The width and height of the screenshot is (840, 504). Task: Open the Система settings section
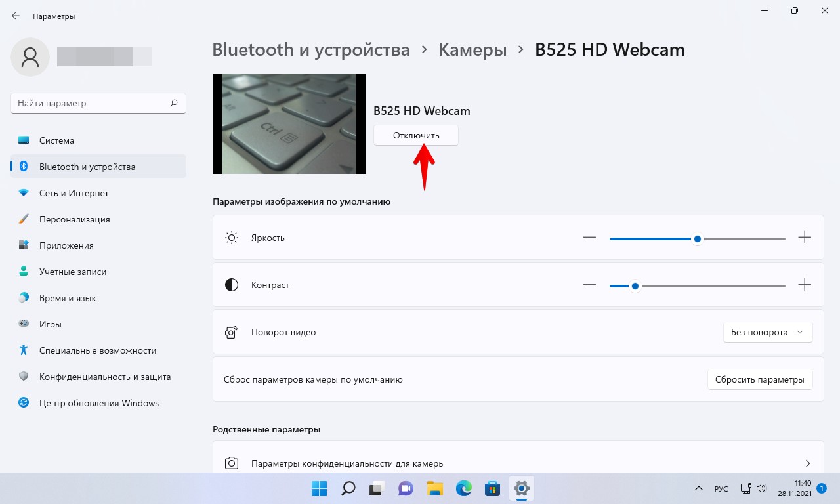[x=98, y=140]
